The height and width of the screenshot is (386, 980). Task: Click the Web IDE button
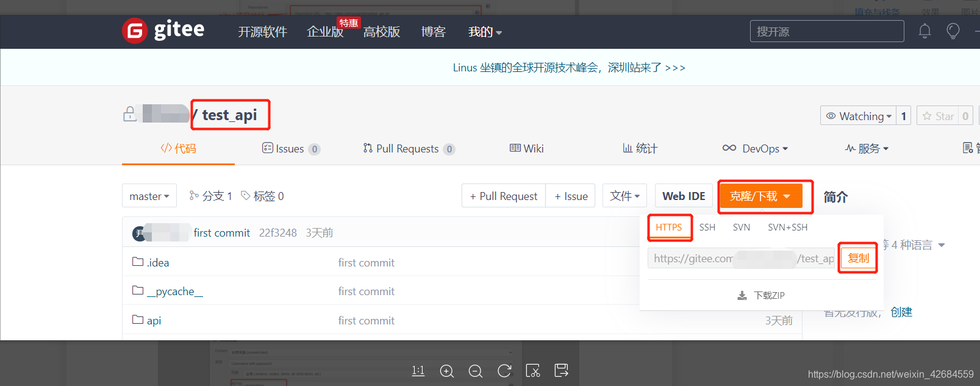pos(684,196)
